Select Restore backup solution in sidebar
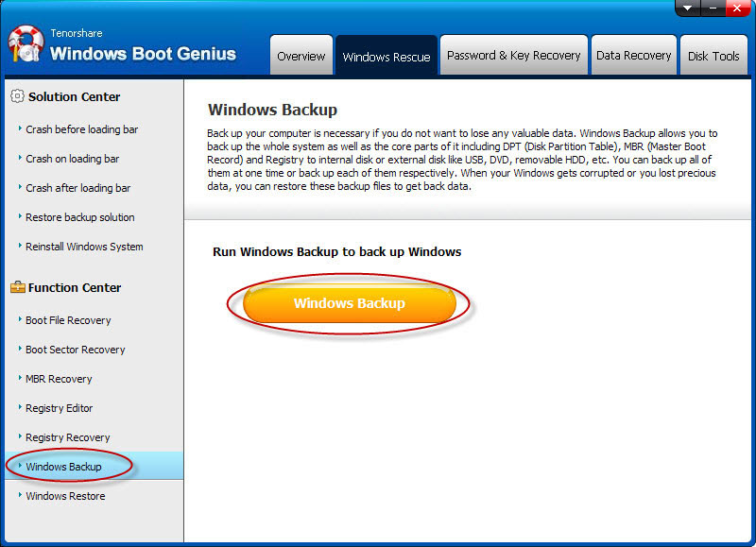 coord(79,217)
